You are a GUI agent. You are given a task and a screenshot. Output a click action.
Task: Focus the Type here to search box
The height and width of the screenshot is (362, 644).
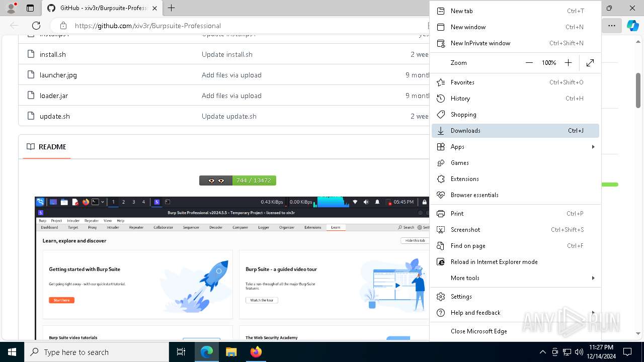point(97,352)
